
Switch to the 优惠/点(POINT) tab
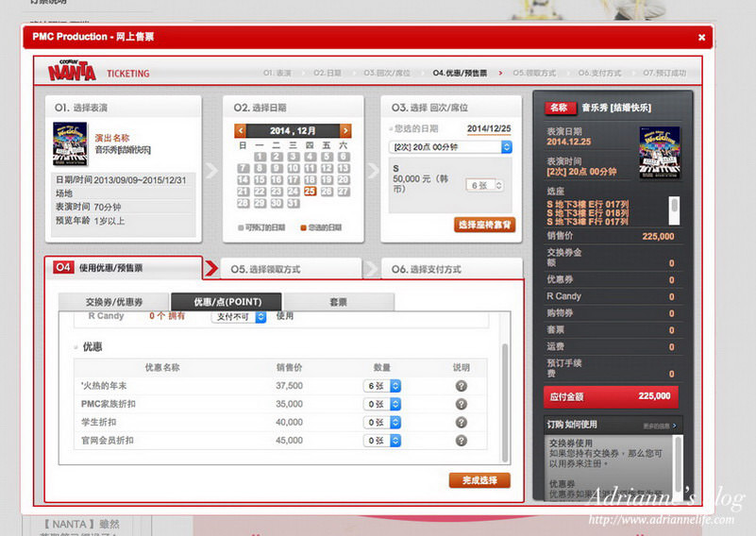(x=227, y=302)
